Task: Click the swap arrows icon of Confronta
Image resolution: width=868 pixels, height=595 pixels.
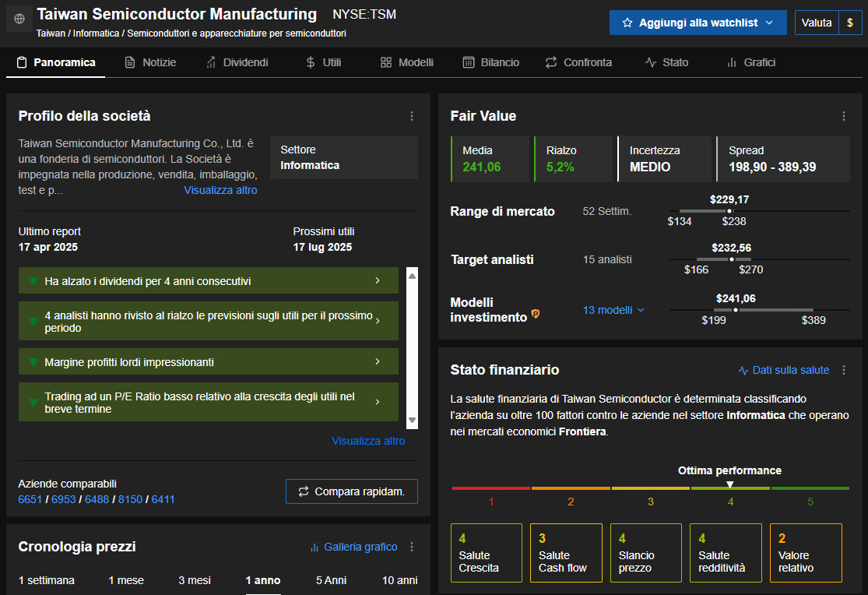Action: [x=551, y=62]
